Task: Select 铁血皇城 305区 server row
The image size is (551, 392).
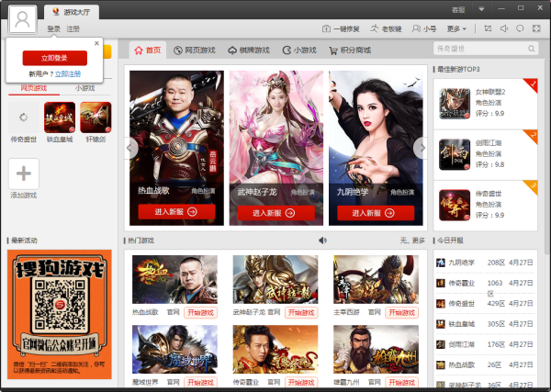Action: [x=485, y=324]
